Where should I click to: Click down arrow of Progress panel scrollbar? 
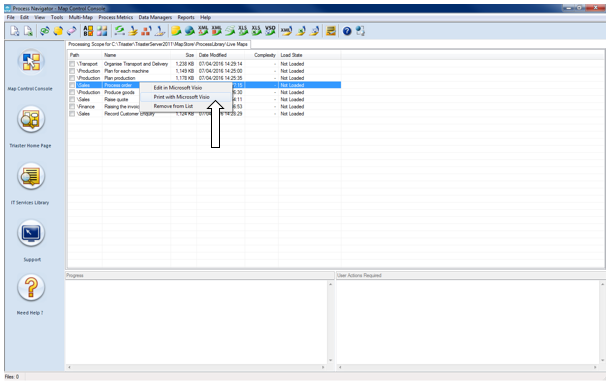pyautogui.click(x=330, y=360)
